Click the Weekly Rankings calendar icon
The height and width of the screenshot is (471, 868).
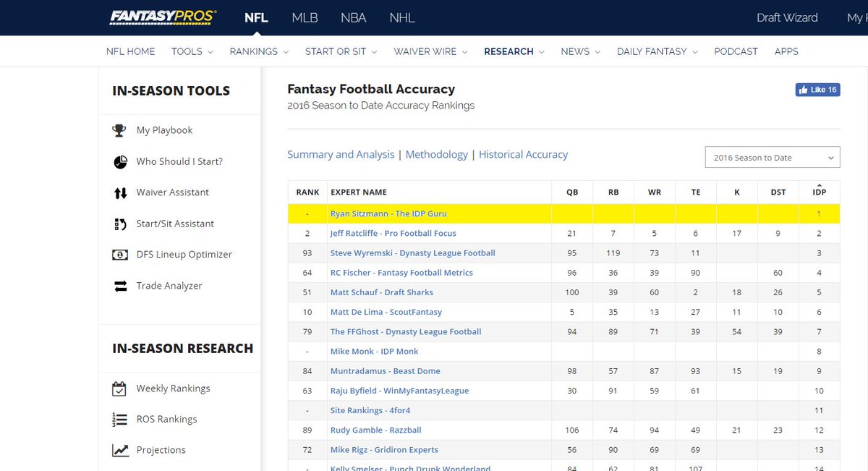tap(120, 389)
